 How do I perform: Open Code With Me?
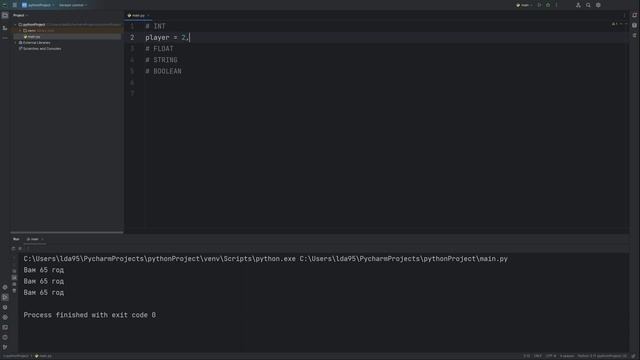pyautogui.click(x=578, y=5)
